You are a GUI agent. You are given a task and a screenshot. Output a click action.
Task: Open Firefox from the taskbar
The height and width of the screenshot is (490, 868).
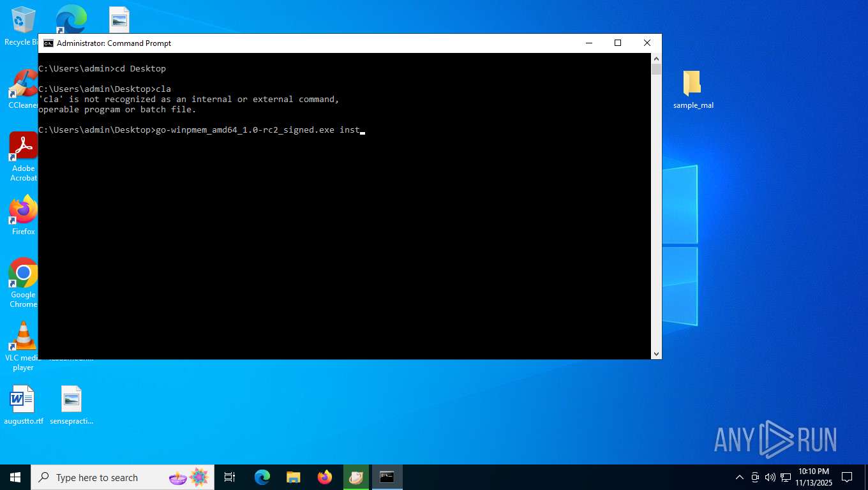point(325,477)
